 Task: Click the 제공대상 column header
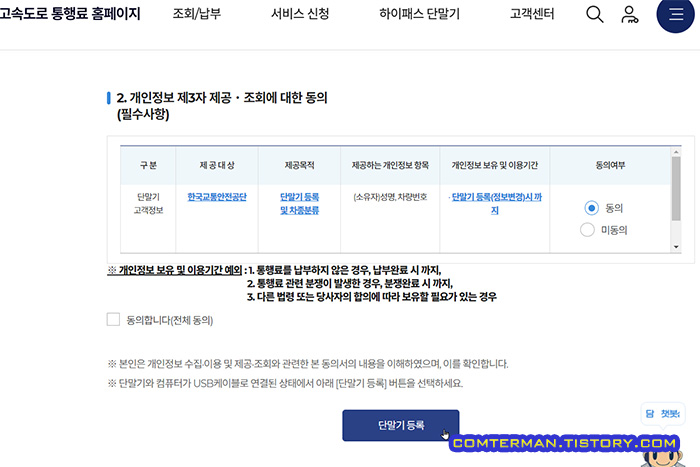(x=217, y=165)
